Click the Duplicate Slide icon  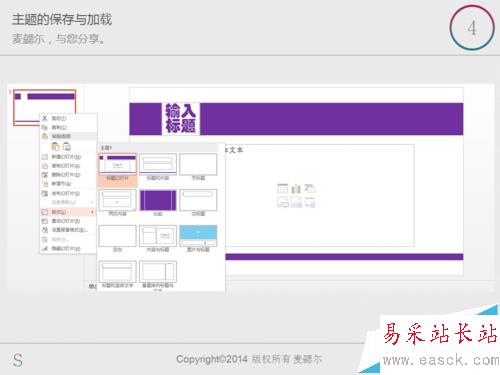click(45, 166)
